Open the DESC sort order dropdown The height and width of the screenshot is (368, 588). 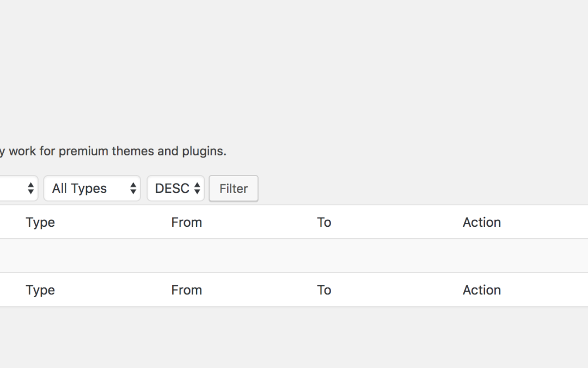175,188
